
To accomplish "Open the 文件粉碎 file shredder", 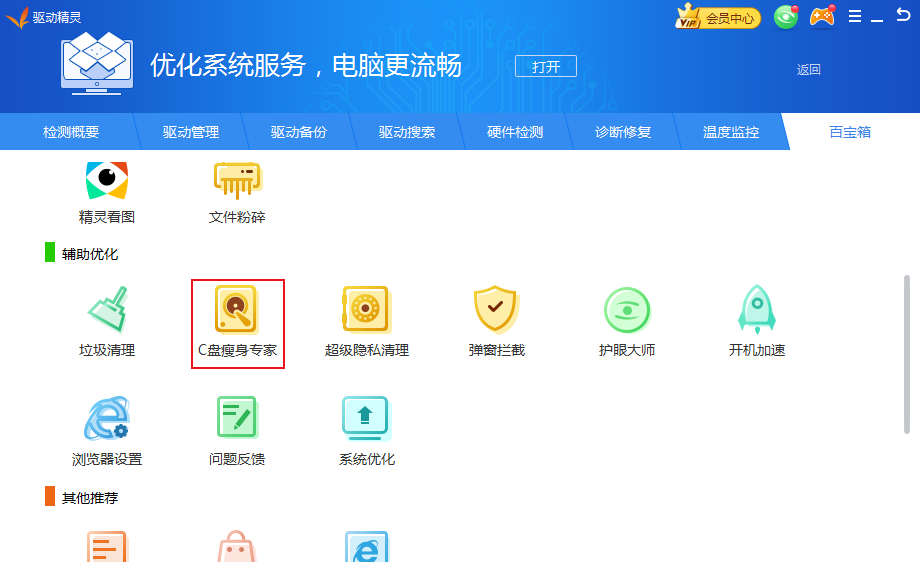I will click(237, 180).
